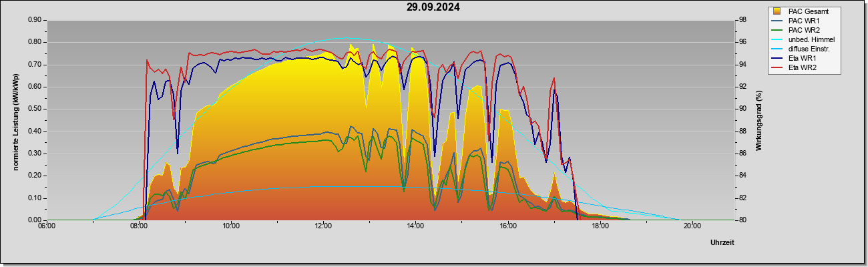
Task: Click the 12:00 time axis label
Action: click(323, 226)
